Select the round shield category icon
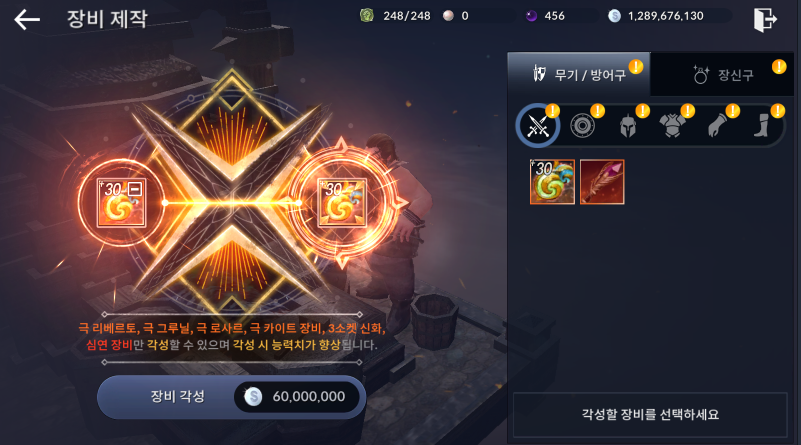 coord(582,126)
